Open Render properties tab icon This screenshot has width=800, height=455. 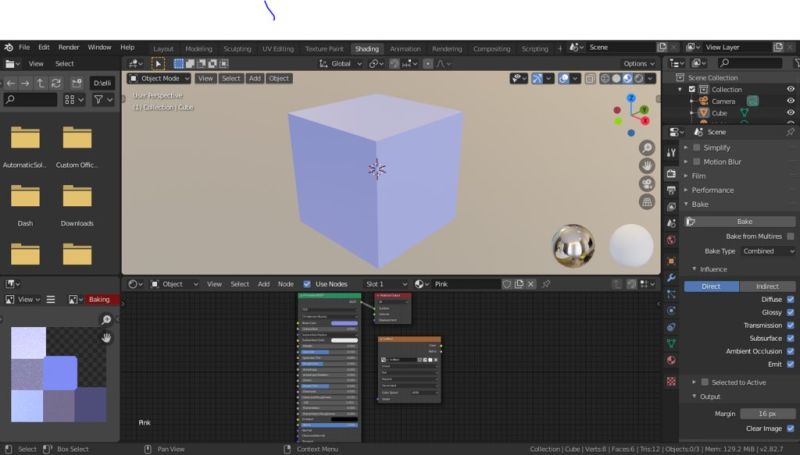671,174
